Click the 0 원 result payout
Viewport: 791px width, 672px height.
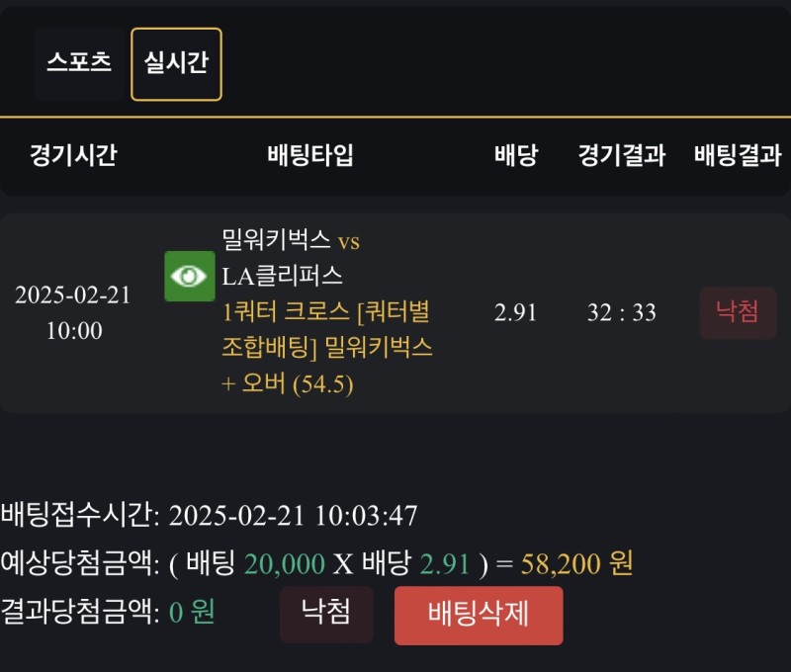point(191,613)
